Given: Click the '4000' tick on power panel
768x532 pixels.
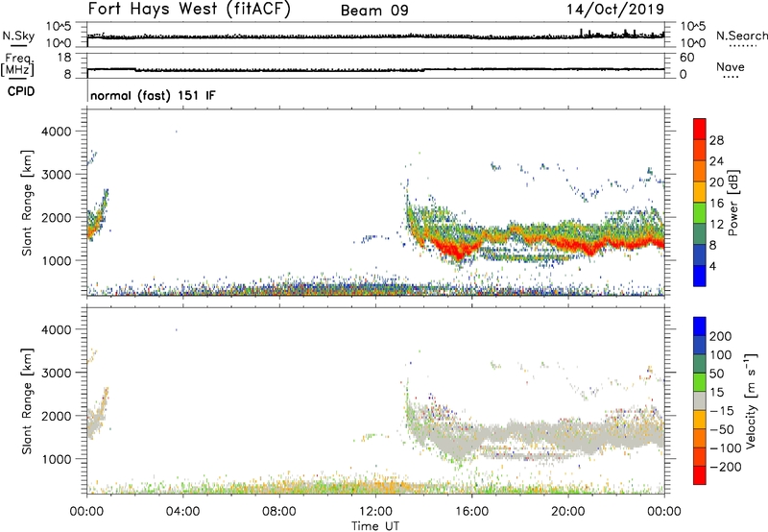Looking at the screenshot, I should (x=56, y=132).
